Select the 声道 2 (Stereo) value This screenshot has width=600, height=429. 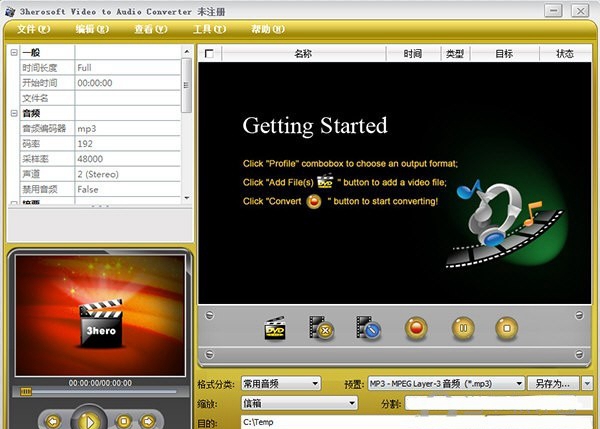(127, 174)
